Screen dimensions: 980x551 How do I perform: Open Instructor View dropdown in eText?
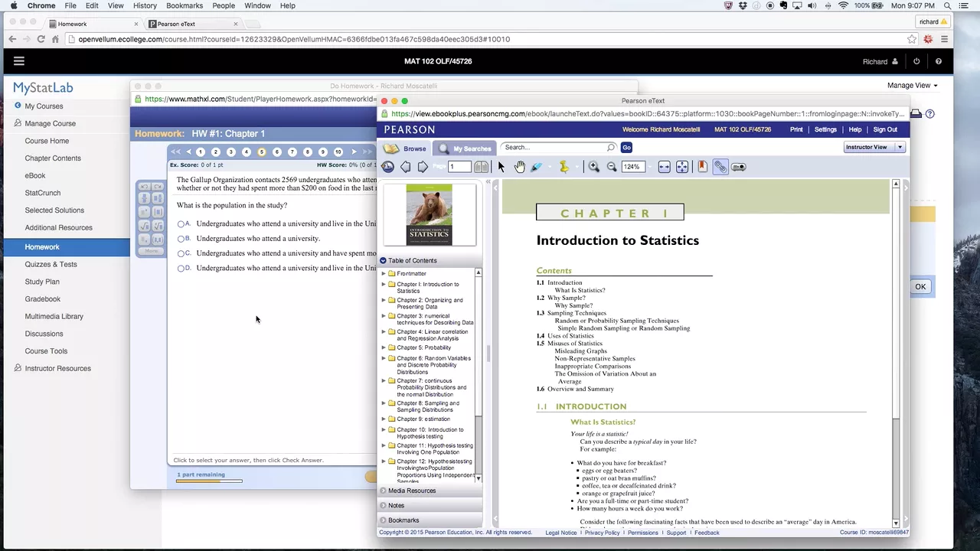pos(874,147)
